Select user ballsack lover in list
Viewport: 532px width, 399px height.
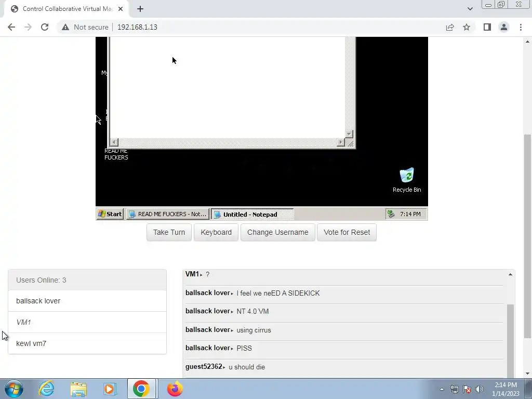pos(87,301)
